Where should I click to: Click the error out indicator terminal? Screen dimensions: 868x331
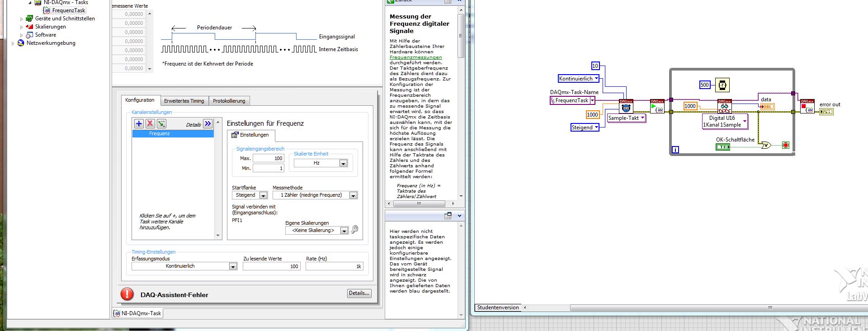click(x=826, y=112)
